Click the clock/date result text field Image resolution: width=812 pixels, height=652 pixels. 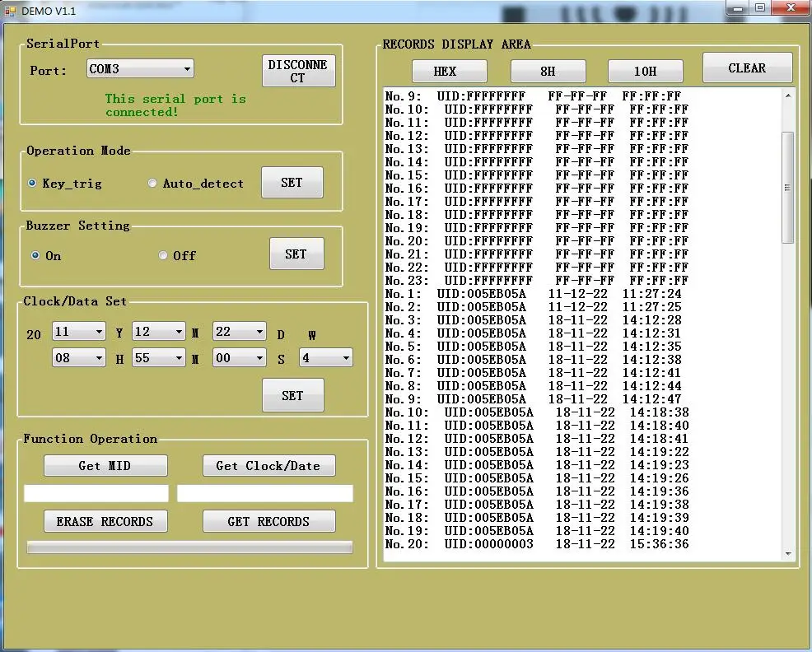265,494
